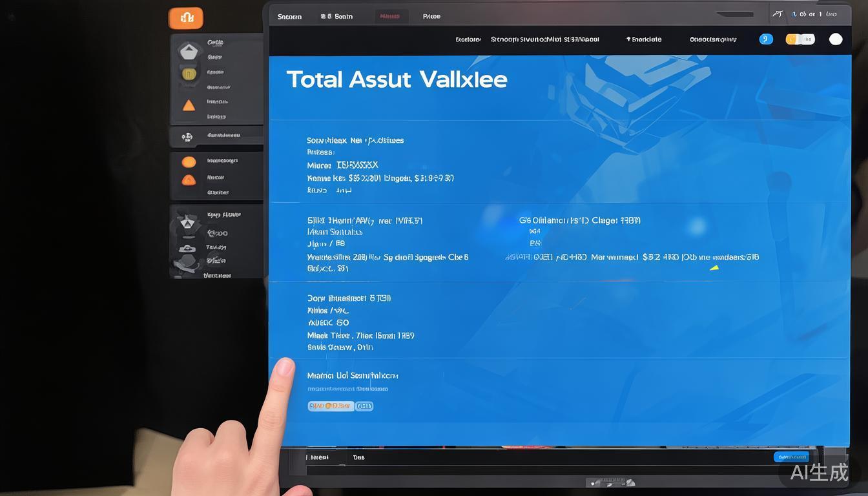Open the red highlighted tab in title bar
This screenshot has width=868, height=496.
coord(390,17)
